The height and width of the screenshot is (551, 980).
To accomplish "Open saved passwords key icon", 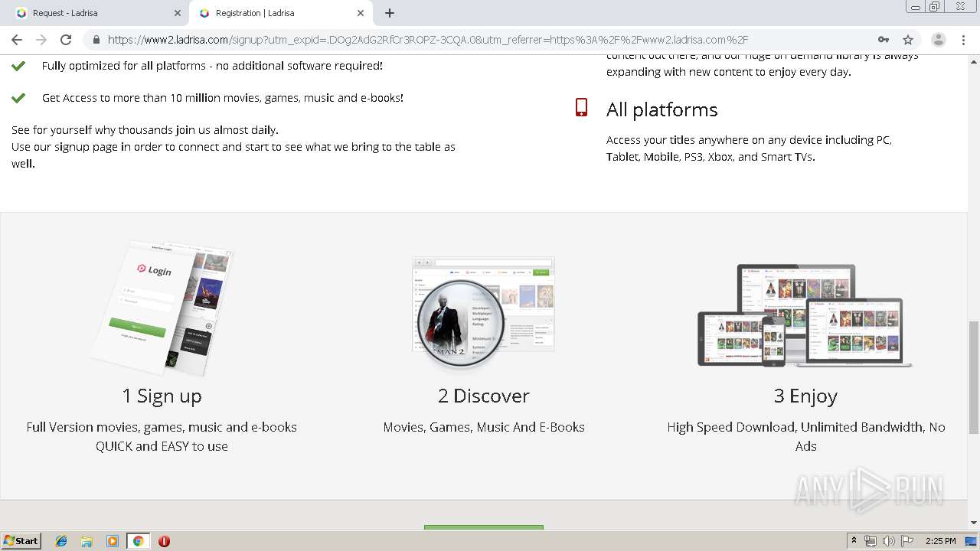I will coord(884,40).
